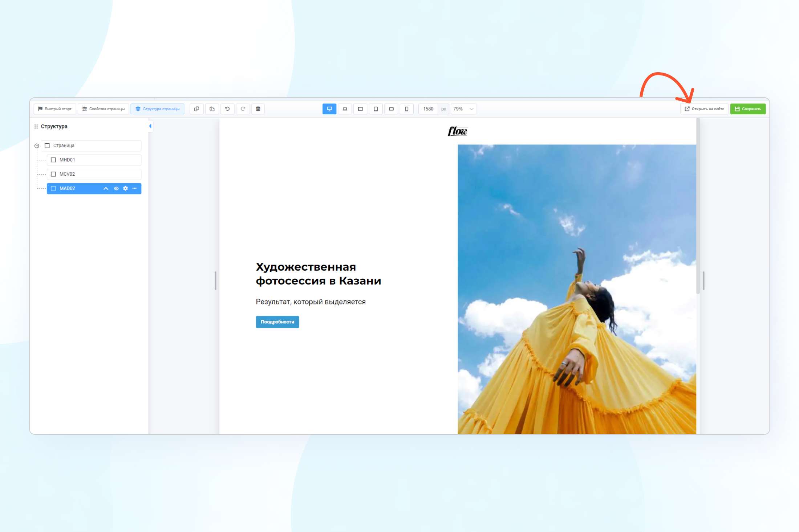Select the portrait tablet viewport
Screen dimensions: 799x532
pyautogui.click(x=376, y=109)
